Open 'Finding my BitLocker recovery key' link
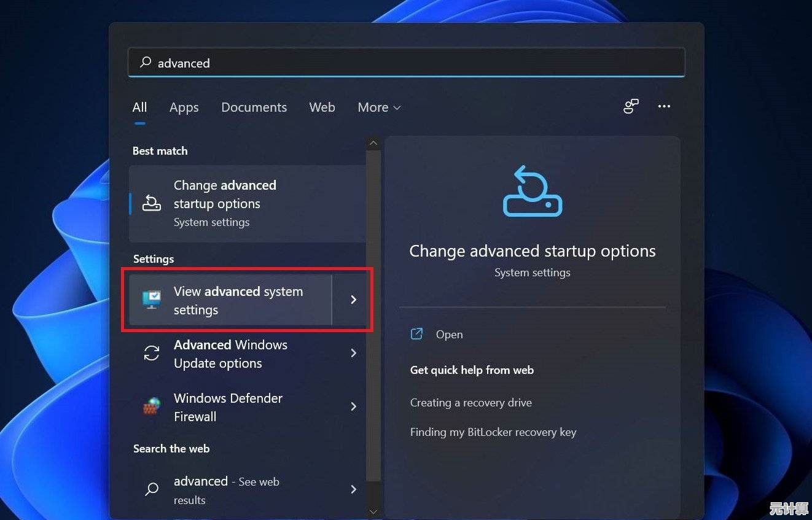This screenshot has height=520, width=812. click(x=493, y=432)
